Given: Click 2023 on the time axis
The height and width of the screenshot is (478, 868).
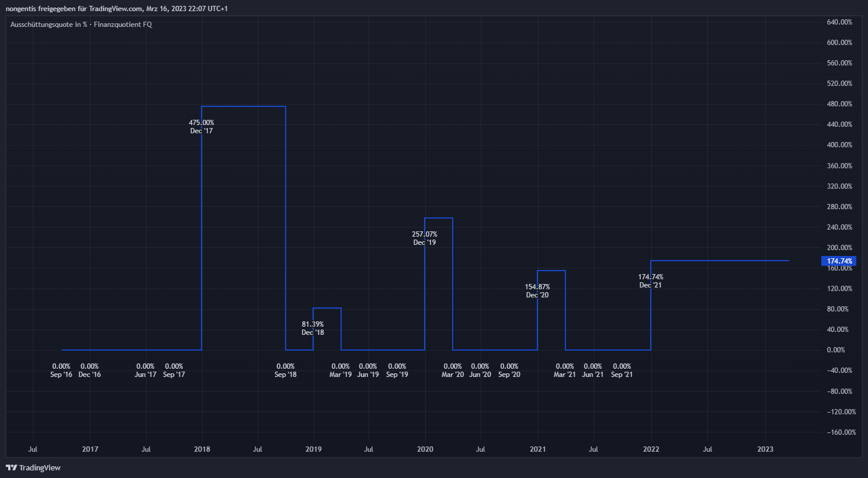Looking at the screenshot, I should point(765,449).
